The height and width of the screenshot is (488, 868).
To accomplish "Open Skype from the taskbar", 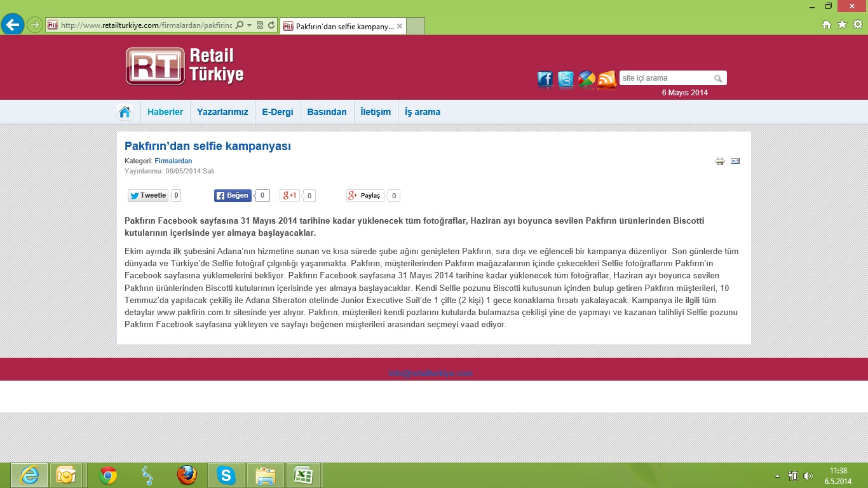I will (x=226, y=475).
